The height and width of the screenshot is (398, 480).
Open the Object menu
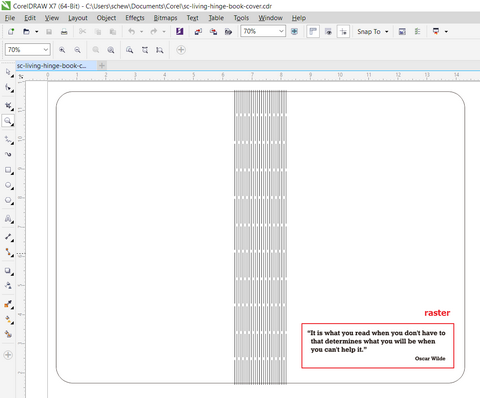(106, 18)
